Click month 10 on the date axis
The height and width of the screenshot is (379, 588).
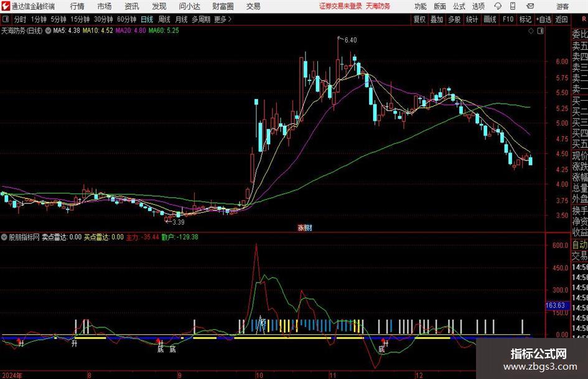pyautogui.click(x=259, y=375)
